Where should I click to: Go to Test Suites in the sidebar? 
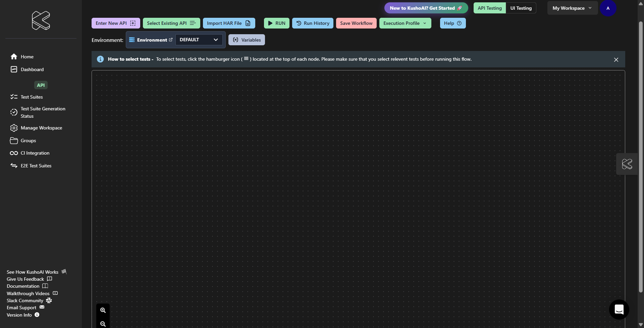tap(32, 97)
